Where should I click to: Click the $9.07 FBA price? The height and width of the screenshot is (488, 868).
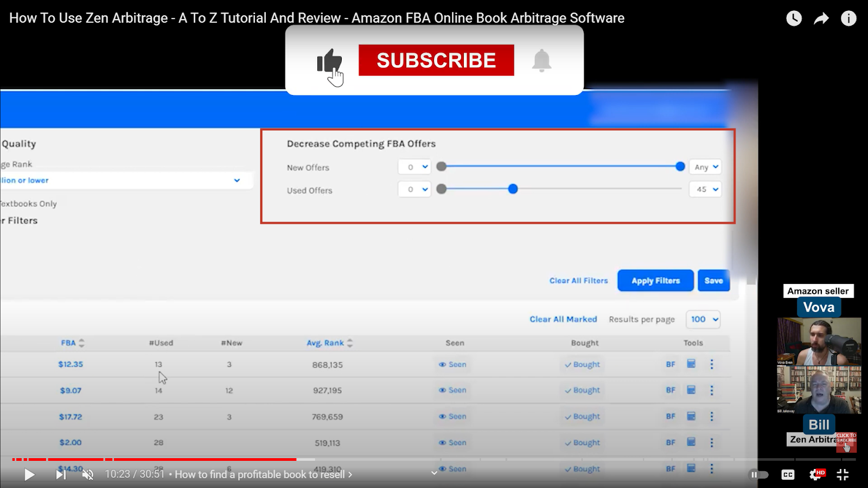pyautogui.click(x=71, y=390)
